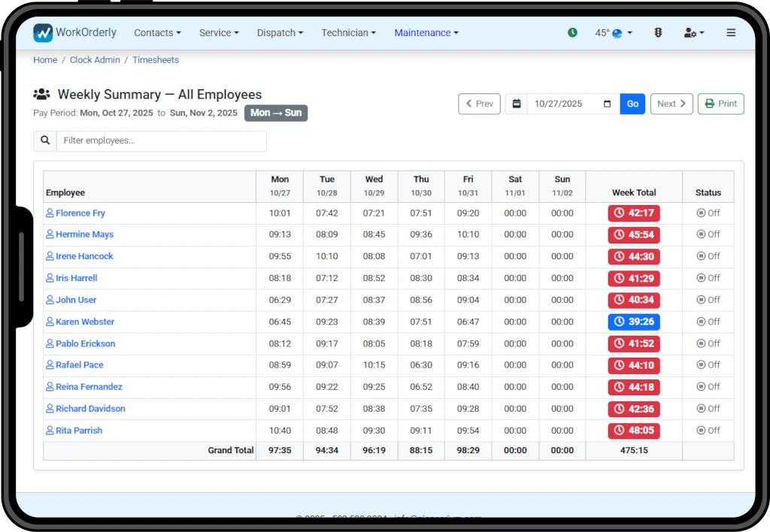Screen dimensions: 770x532
Task: Open the Maintenance menu
Action: pos(426,33)
